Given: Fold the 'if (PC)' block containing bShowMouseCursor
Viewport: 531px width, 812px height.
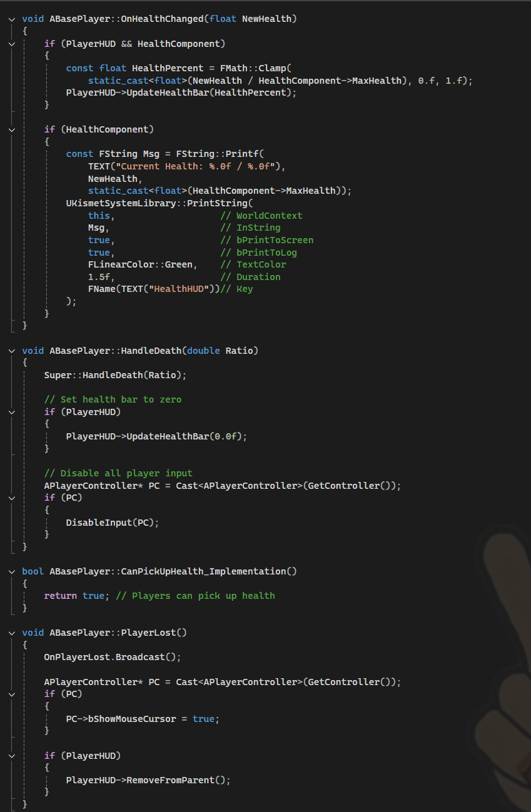Looking at the screenshot, I should click(x=12, y=694).
